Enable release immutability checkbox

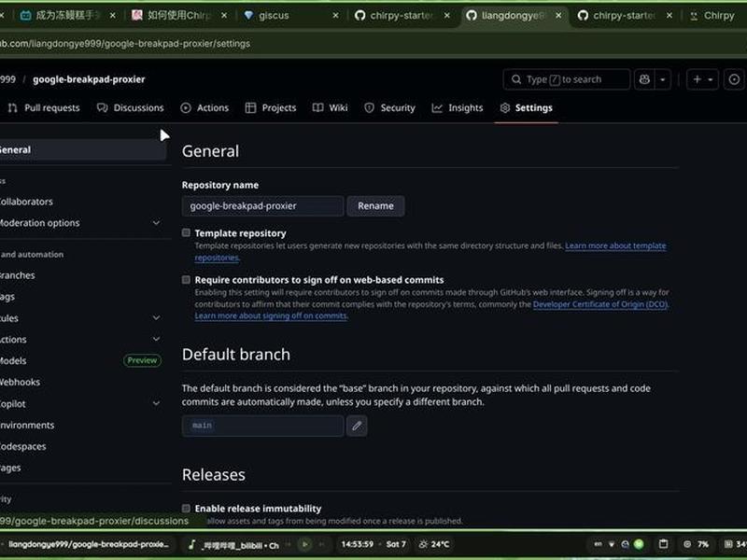click(186, 508)
